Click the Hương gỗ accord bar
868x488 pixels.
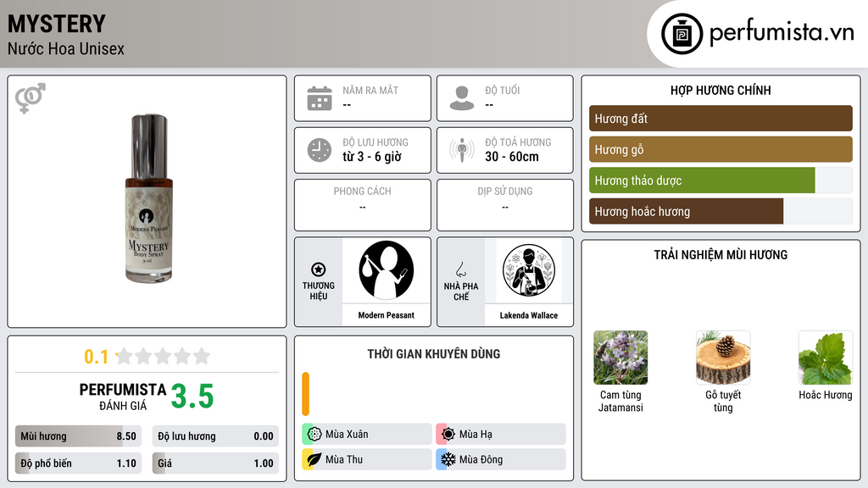[x=721, y=149]
